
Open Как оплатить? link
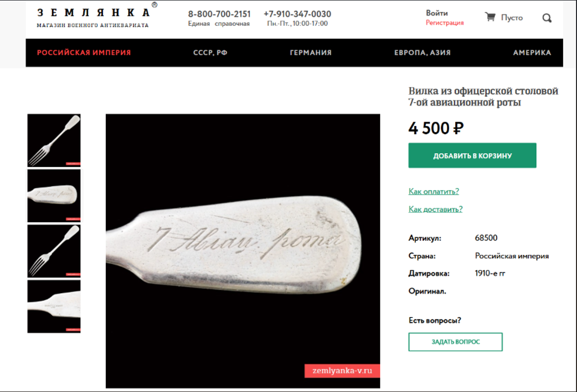click(x=434, y=191)
